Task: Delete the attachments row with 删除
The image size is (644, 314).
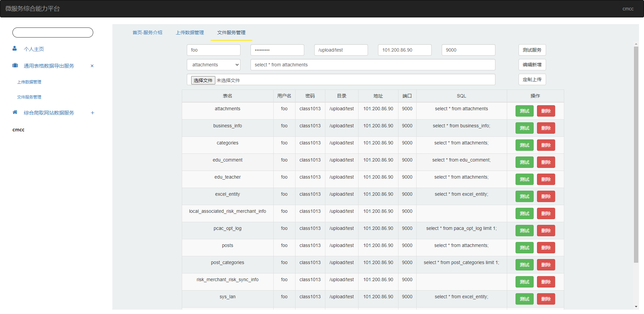Action: (x=546, y=111)
